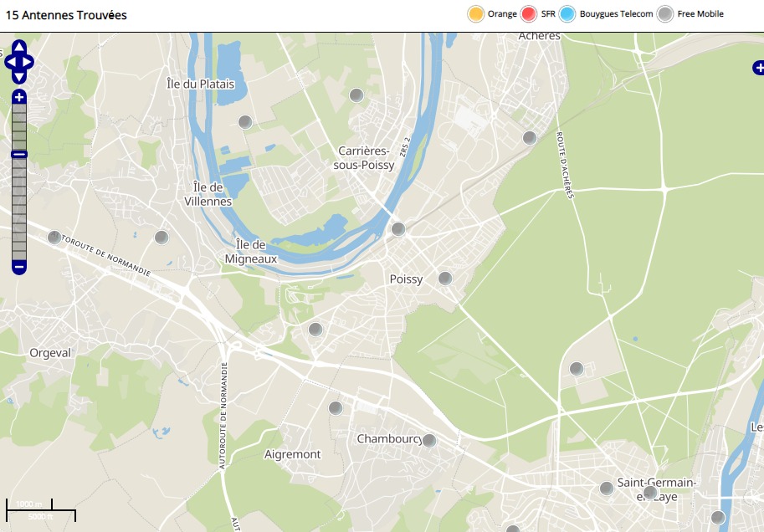Toggle the SFR operator filter
764x532 pixels.
point(529,14)
